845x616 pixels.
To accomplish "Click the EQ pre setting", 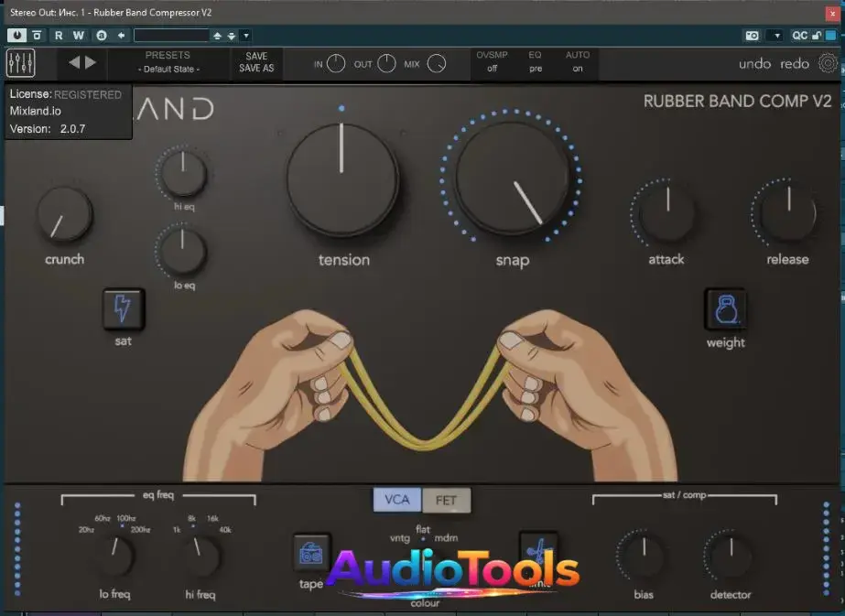I will point(535,62).
